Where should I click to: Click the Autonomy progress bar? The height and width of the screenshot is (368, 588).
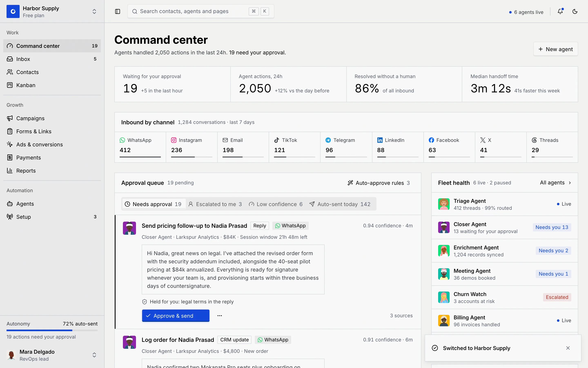pos(52,330)
